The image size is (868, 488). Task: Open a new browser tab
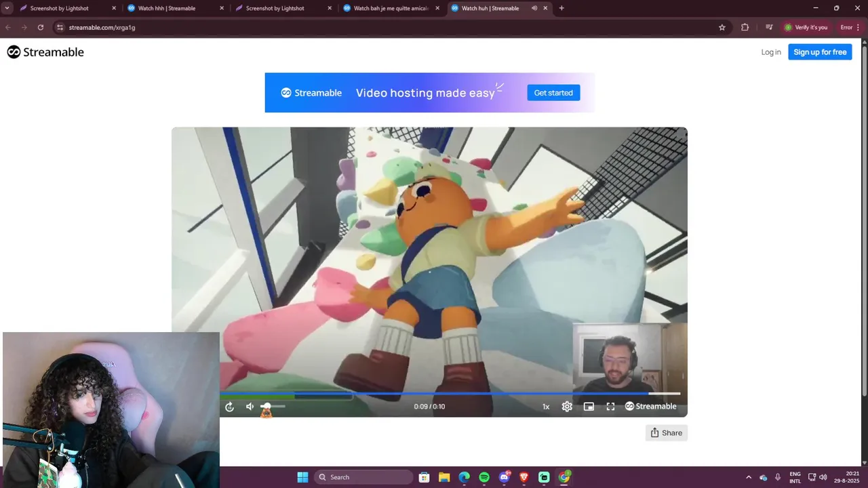click(x=561, y=8)
